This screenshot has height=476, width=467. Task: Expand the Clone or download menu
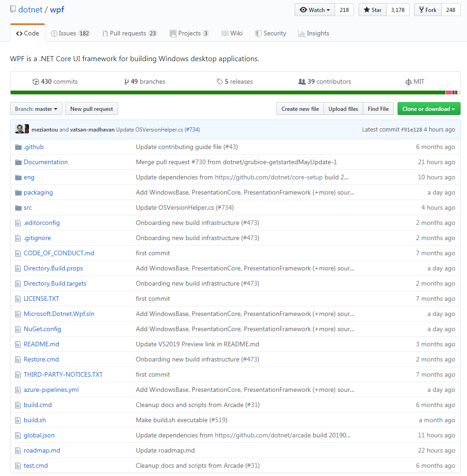coord(429,109)
